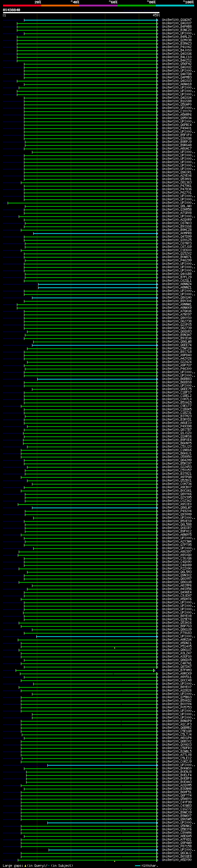Select the UniRef100_C3YX70 label

pyautogui.click(x=176, y=111)
